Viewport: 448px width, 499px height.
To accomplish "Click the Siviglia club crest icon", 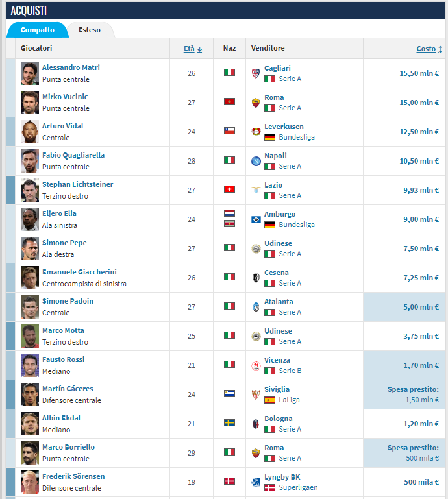I will tap(256, 395).
